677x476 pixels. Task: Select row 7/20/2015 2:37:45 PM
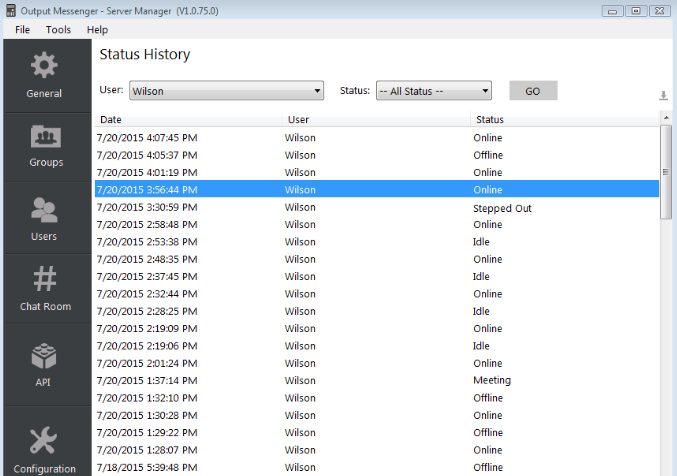(377, 276)
